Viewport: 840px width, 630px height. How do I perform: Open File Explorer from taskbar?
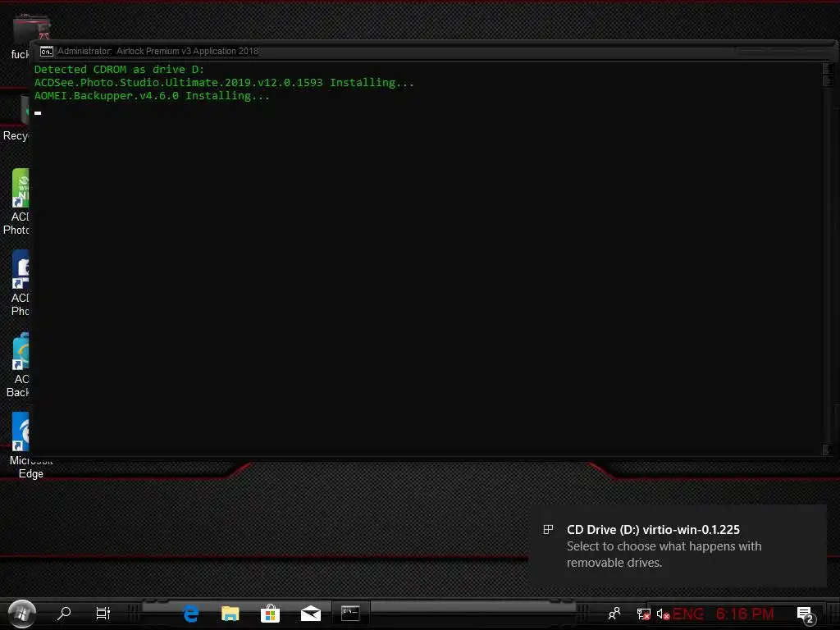231,614
